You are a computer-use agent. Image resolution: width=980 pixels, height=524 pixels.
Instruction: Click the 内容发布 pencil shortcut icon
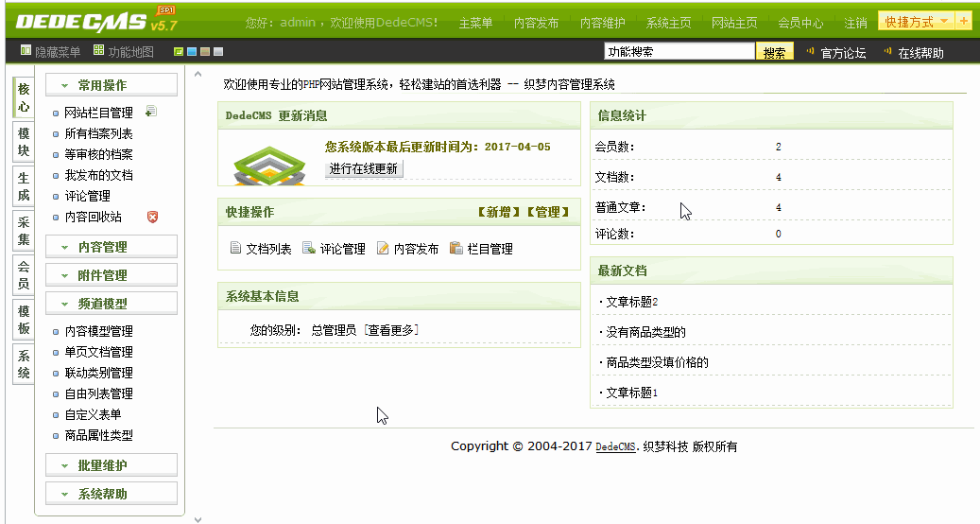(x=383, y=249)
